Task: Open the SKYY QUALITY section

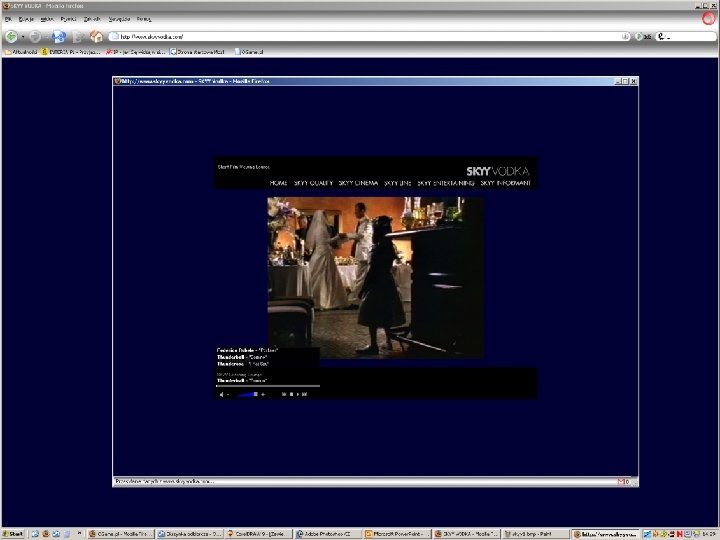Action: click(x=313, y=183)
